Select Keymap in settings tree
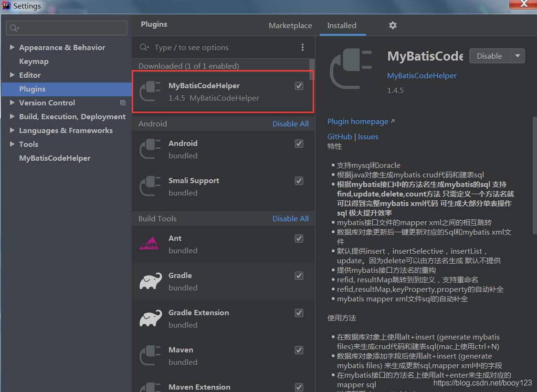 point(33,61)
